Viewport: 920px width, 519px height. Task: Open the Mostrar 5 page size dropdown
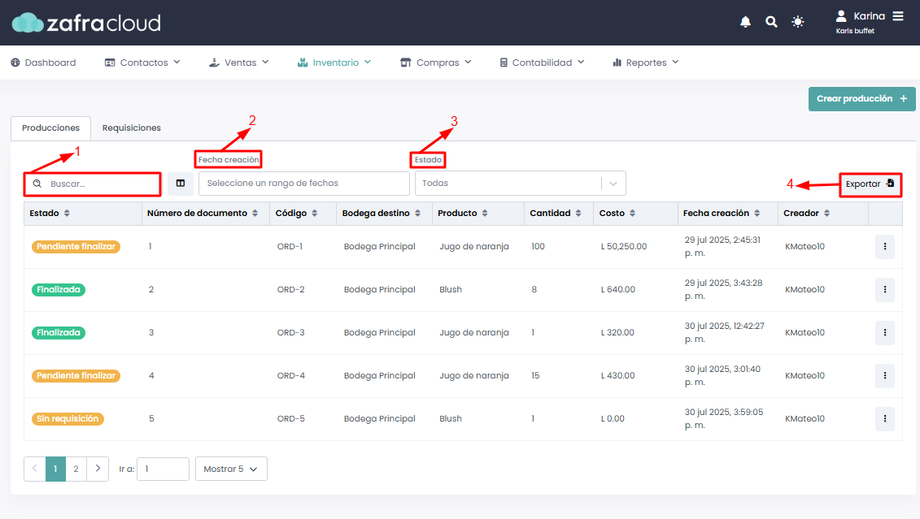pos(231,469)
